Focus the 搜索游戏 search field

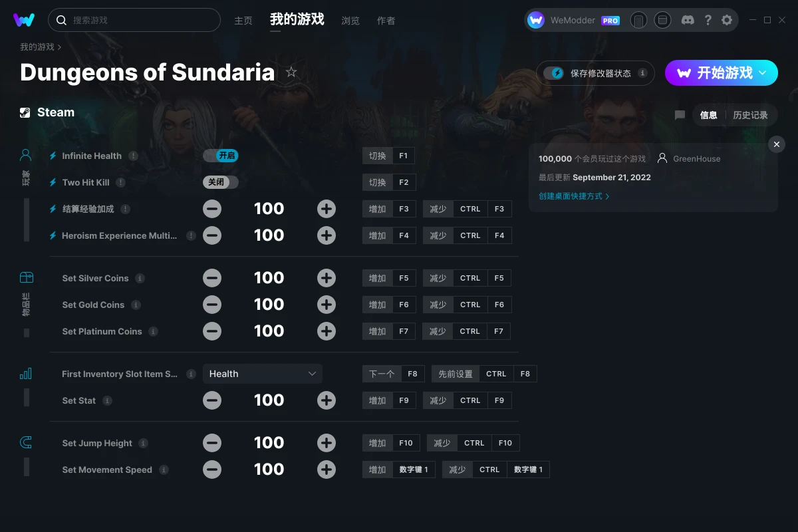click(134, 20)
